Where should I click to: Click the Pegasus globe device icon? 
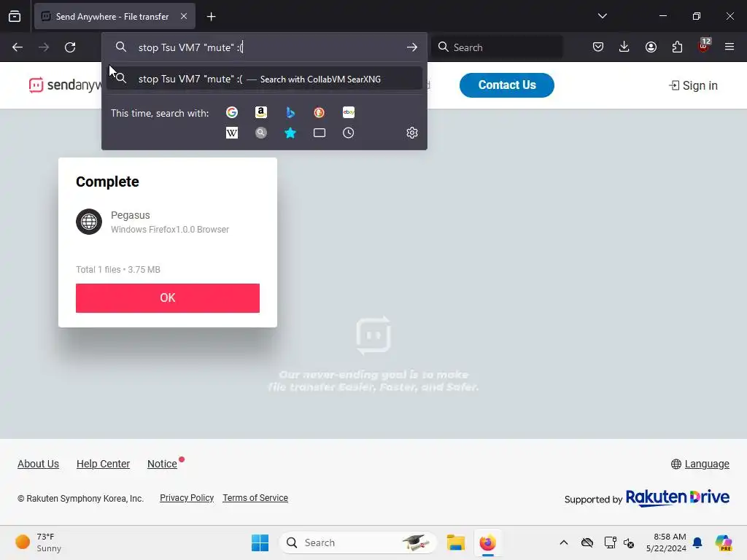tap(89, 222)
